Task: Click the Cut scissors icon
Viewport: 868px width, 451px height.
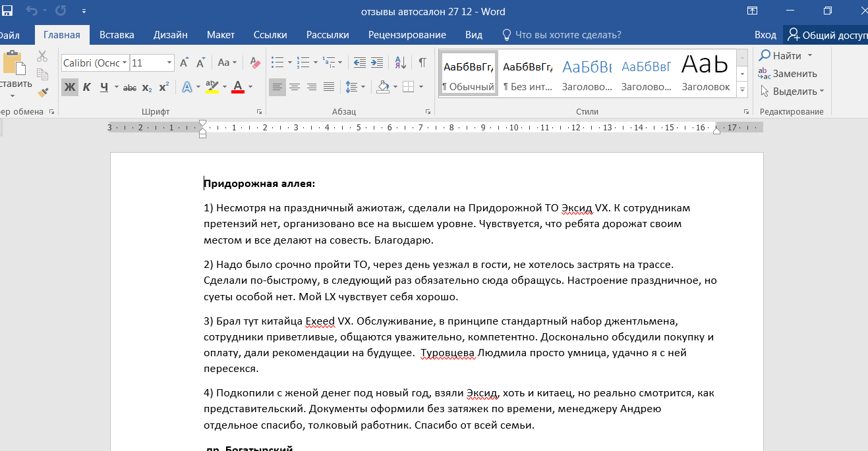Action: coord(42,57)
